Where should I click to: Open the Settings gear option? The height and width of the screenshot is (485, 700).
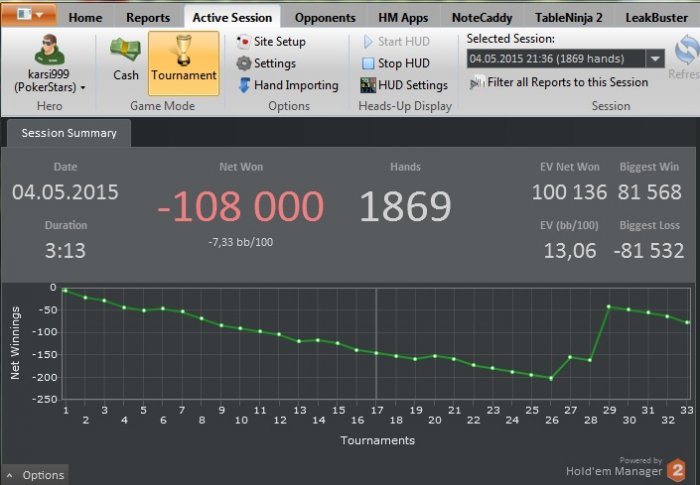(266, 63)
